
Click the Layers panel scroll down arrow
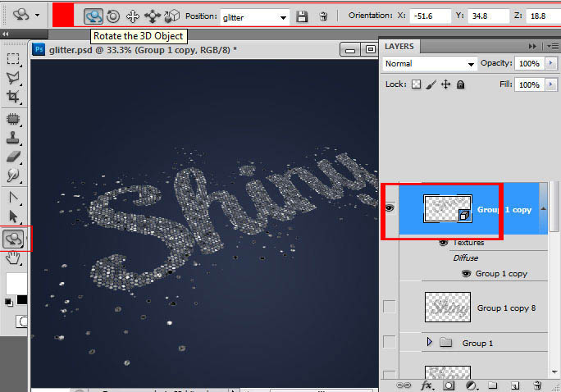[x=554, y=372]
